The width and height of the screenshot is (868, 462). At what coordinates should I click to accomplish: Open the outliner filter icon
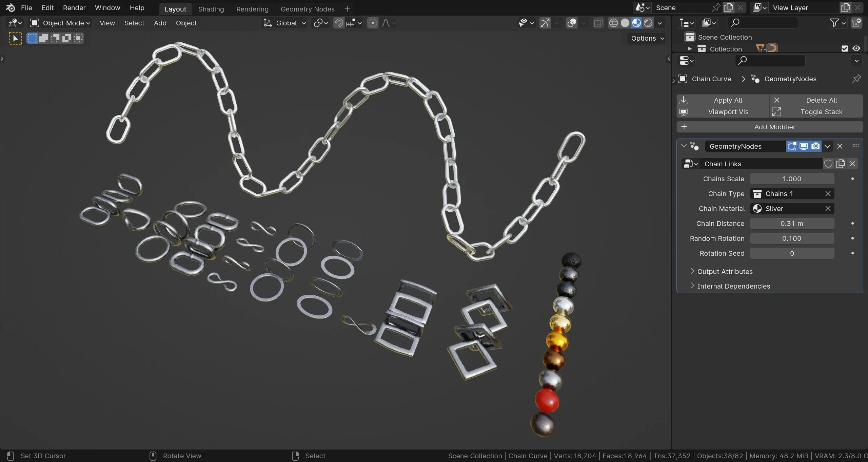[x=834, y=23]
